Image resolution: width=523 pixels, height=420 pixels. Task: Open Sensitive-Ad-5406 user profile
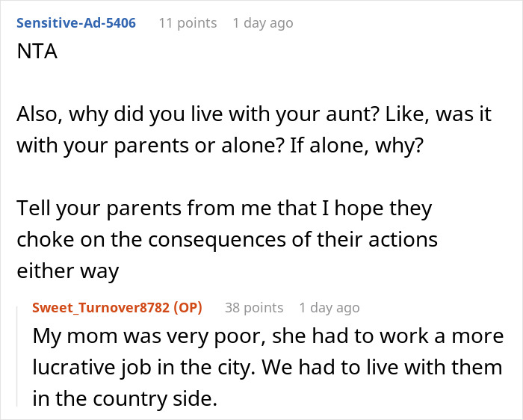[75, 23]
